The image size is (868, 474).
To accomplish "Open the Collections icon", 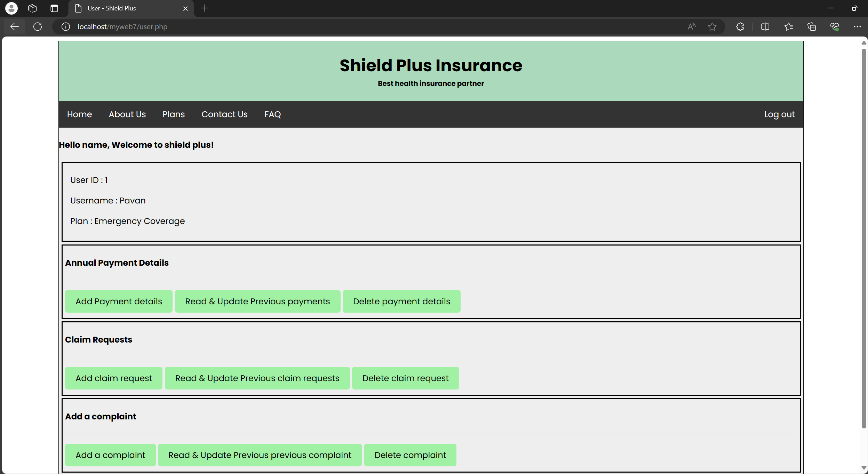I will [x=812, y=27].
